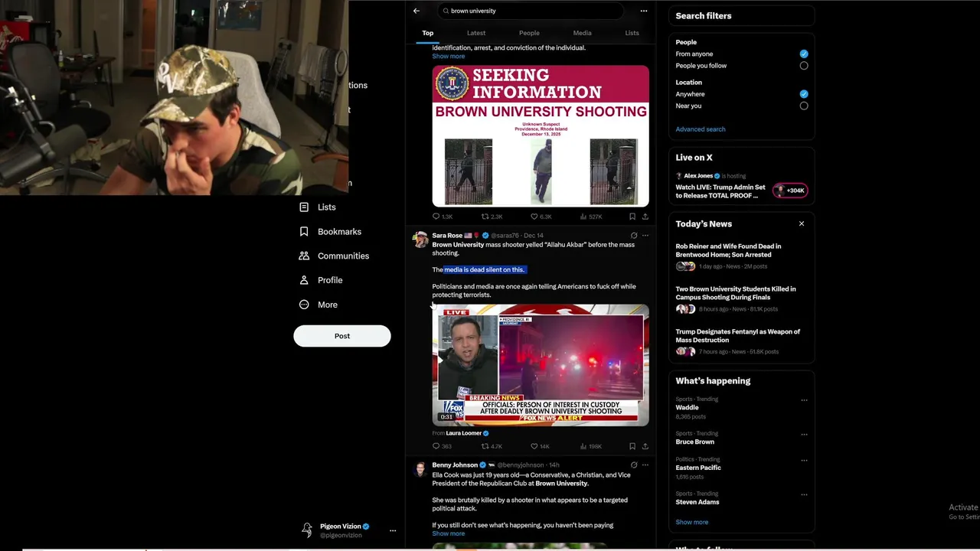Viewport: 980px width, 551px height.
Task: Switch to the Top tab
Action: (x=427, y=33)
